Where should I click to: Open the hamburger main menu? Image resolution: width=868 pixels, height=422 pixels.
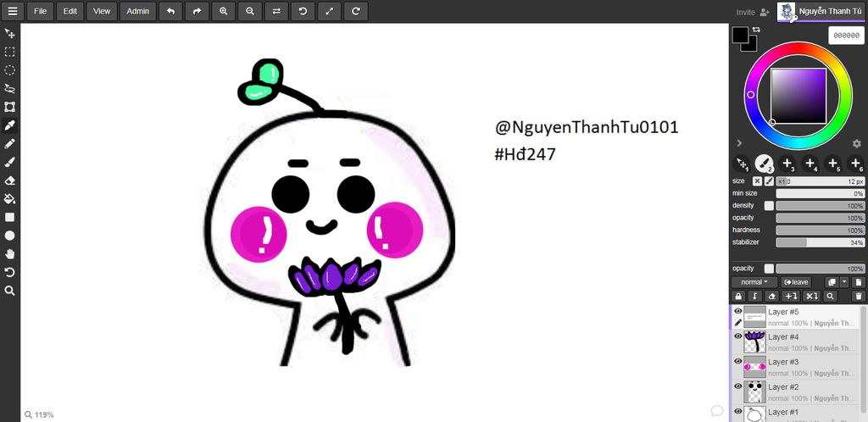point(12,11)
